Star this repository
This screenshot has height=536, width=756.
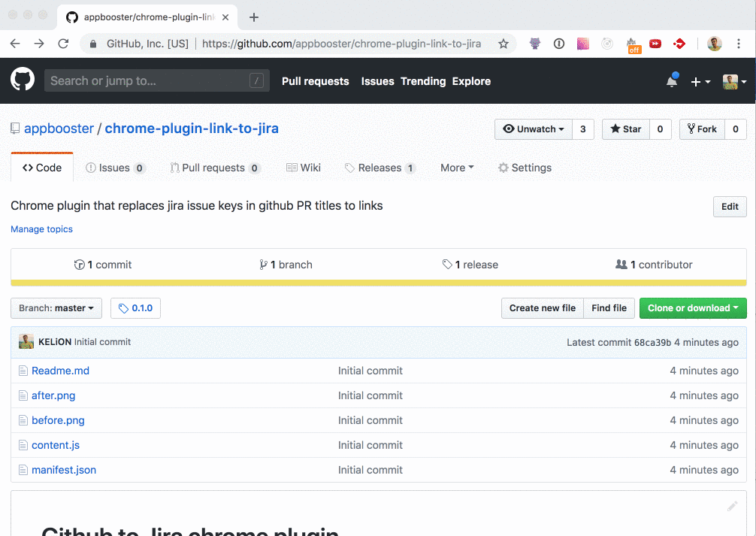626,129
